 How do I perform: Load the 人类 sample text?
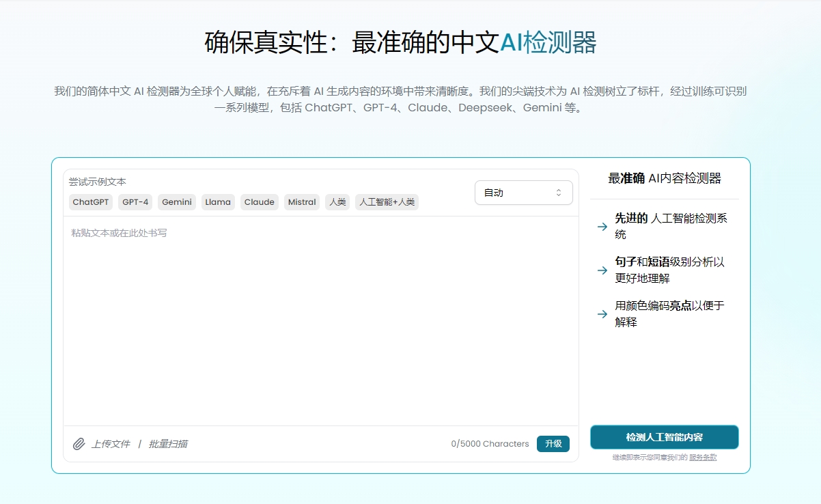tap(337, 202)
